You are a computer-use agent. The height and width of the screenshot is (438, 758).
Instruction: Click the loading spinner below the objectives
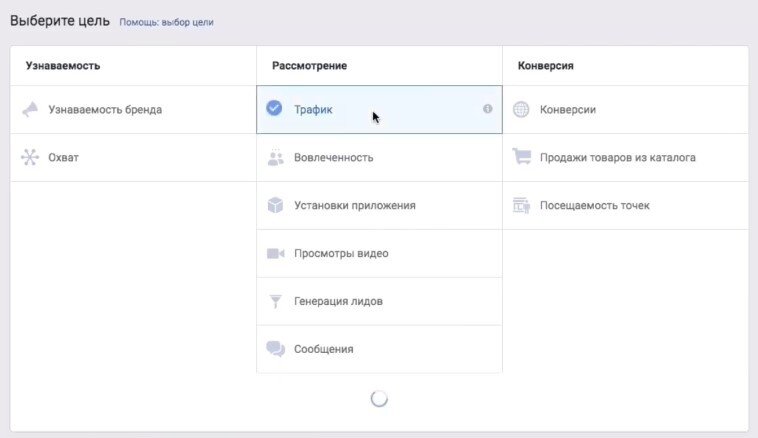(x=379, y=399)
